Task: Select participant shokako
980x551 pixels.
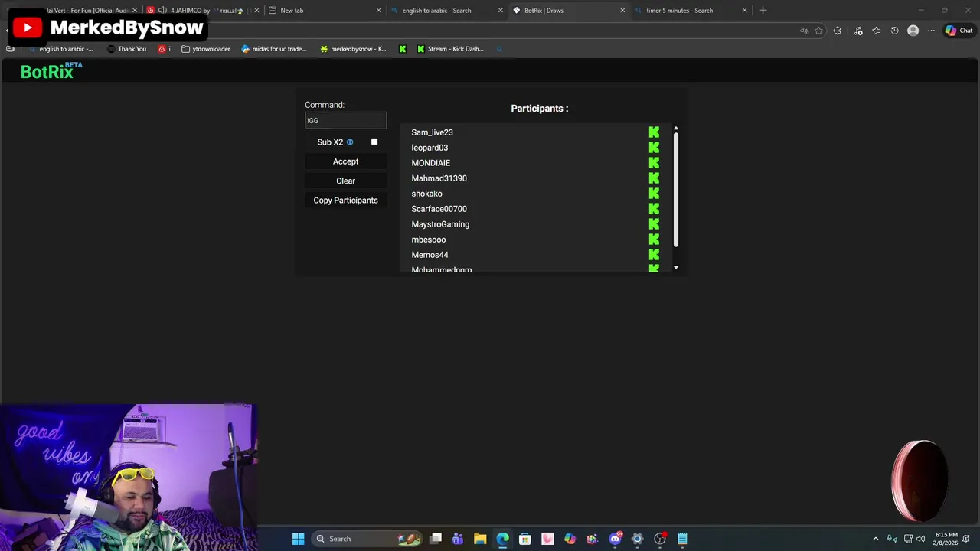Action: [426, 194]
